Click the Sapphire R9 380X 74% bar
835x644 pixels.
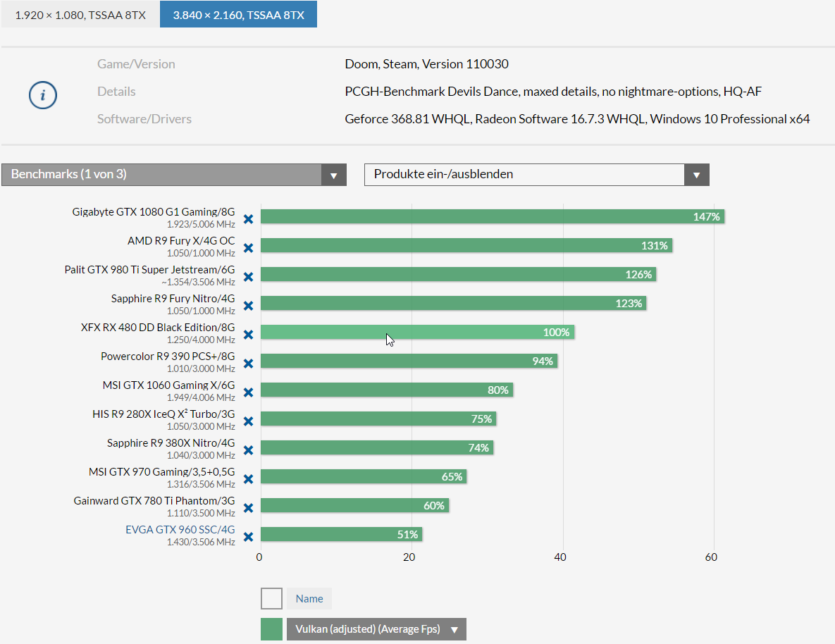[x=377, y=447]
